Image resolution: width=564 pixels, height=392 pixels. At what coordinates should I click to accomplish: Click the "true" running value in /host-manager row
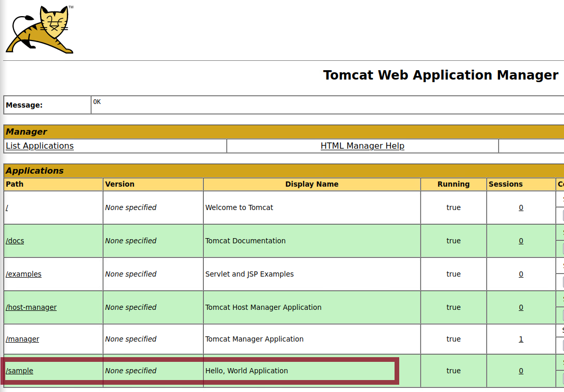pyautogui.click(x=453, y=307)
